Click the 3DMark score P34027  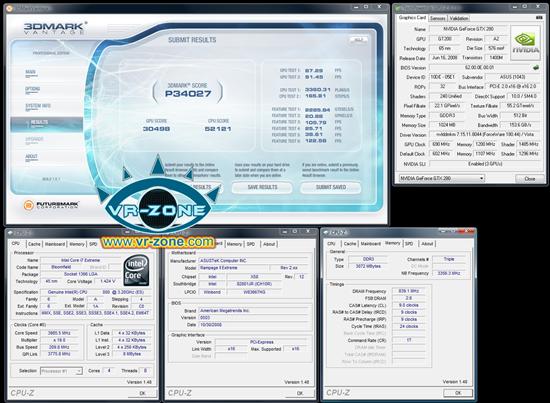tap(188, 94)
